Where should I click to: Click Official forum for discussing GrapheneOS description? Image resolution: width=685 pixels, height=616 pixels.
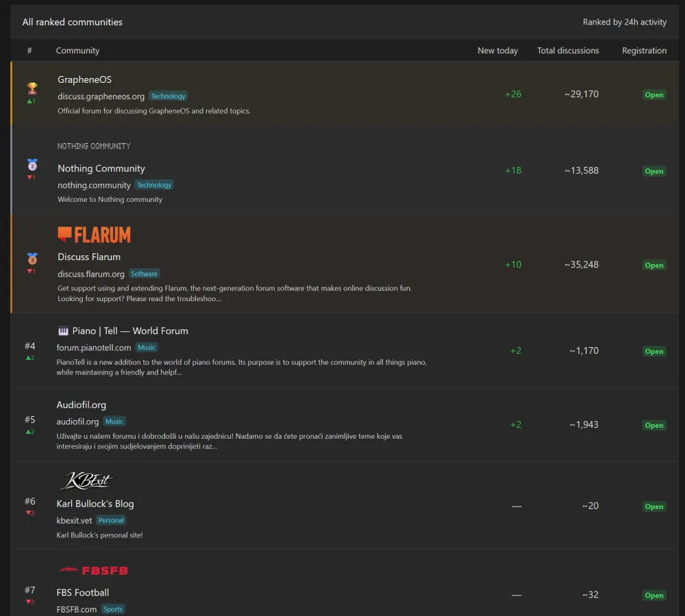pyautogui.click(x=153, y=111)
